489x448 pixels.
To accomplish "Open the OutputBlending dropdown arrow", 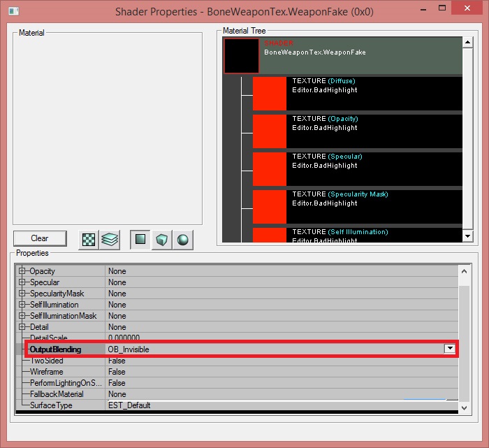I will [450, 349].
